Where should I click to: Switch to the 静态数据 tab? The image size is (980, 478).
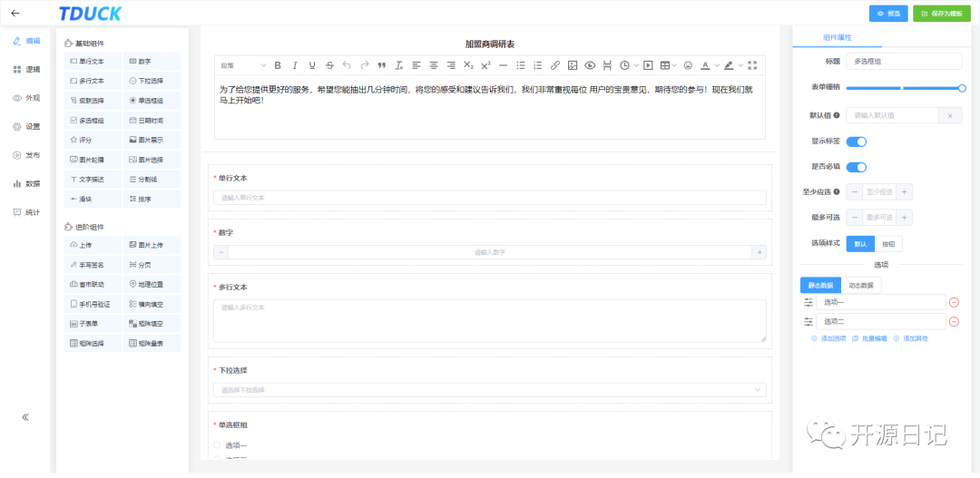point(820,285)
